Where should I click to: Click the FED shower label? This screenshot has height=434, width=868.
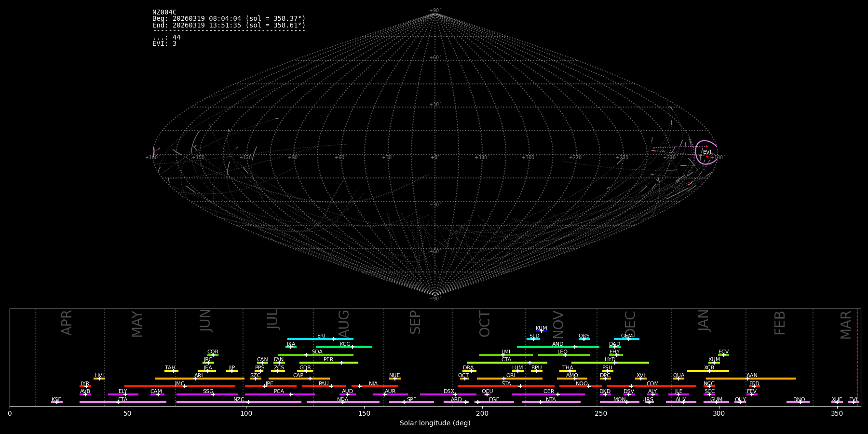[754, 384]
